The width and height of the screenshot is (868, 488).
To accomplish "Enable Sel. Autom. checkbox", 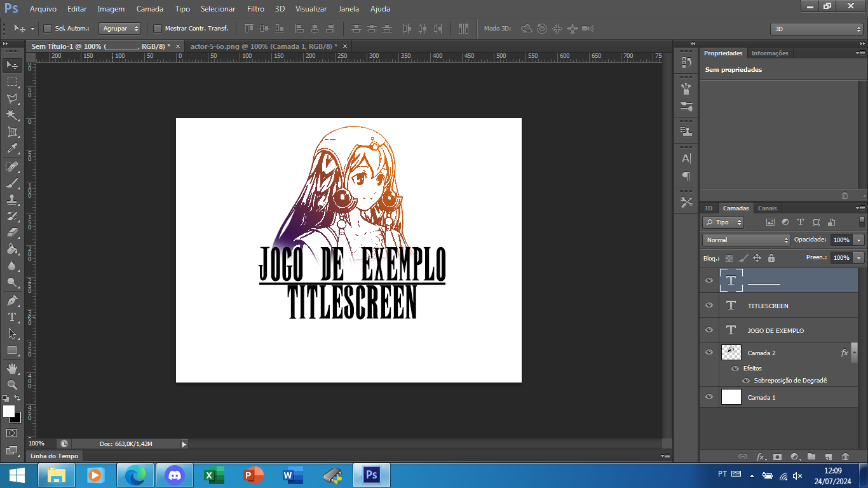I will (47, 29).
